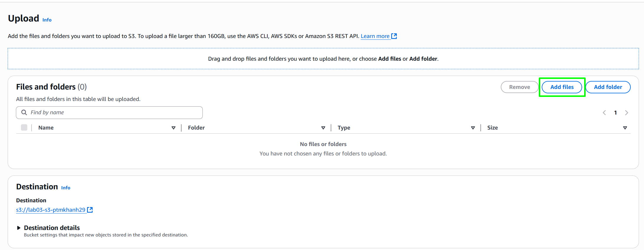Open the s3://lab03-s3-ptmkhanh29 destination link
Viewport: 644px width, 250px height.
[x=51, y=210]
